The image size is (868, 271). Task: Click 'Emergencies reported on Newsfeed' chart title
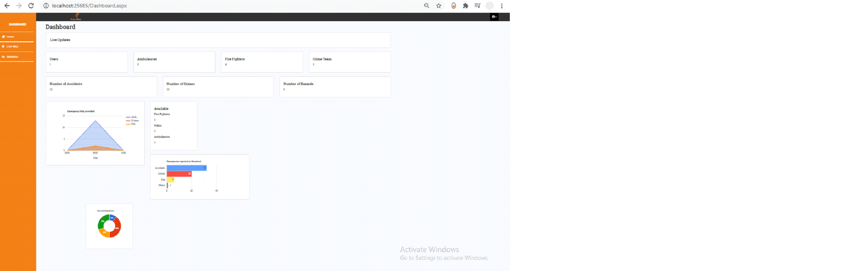pos(184,162)
